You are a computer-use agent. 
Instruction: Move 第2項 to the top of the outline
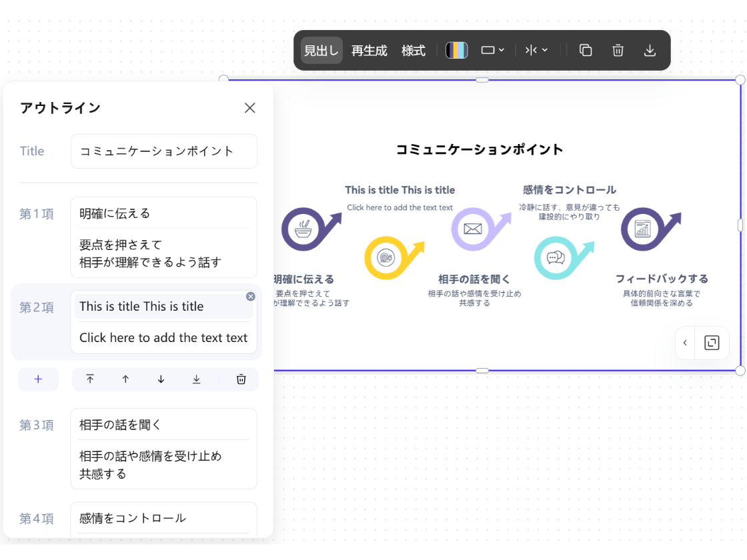[90, 379]
